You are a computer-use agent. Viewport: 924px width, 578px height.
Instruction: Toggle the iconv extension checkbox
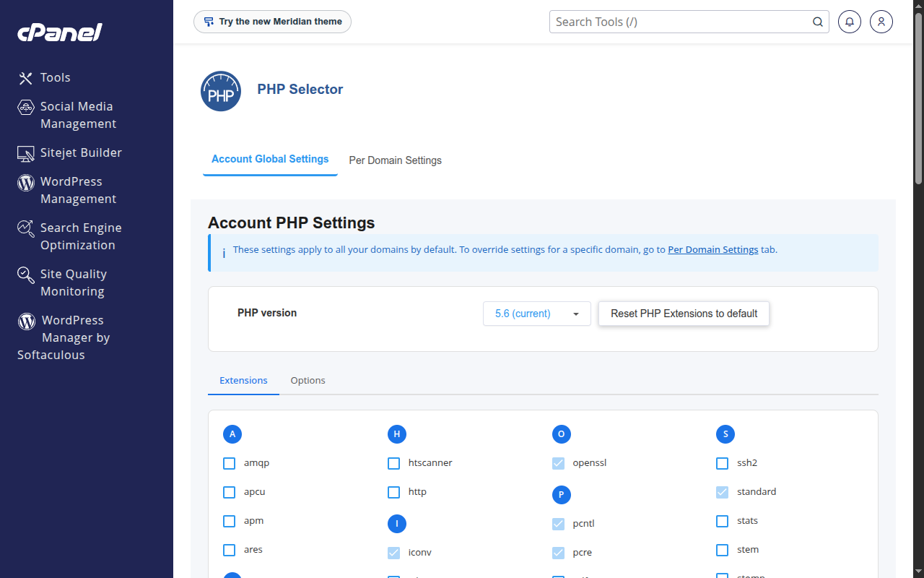coord(394,553)
